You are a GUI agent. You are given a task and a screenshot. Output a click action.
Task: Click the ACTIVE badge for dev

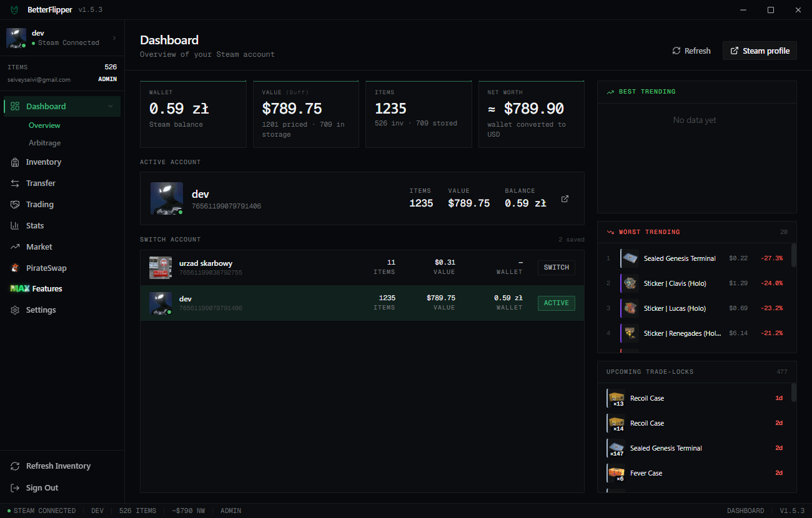click(556, 303)
